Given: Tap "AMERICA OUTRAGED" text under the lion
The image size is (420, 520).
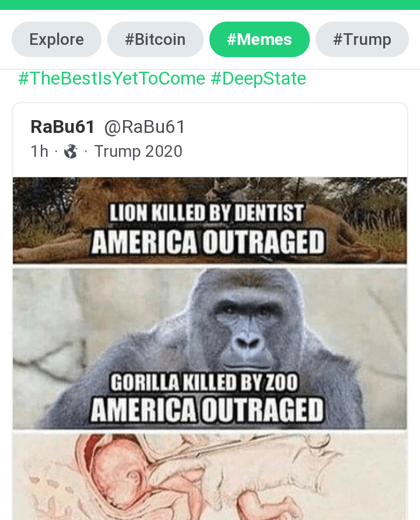Looking at the screenshot, I should click(x=207, y=241).
